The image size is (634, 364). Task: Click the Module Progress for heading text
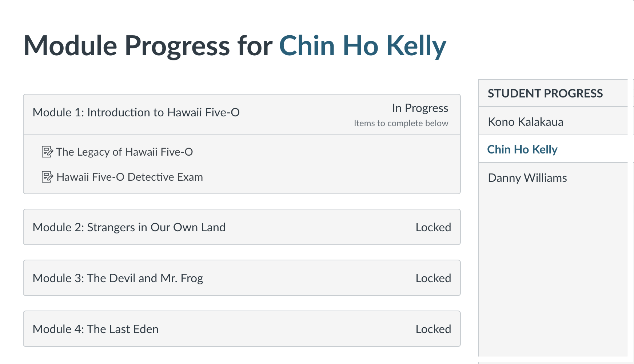[148, 46]
